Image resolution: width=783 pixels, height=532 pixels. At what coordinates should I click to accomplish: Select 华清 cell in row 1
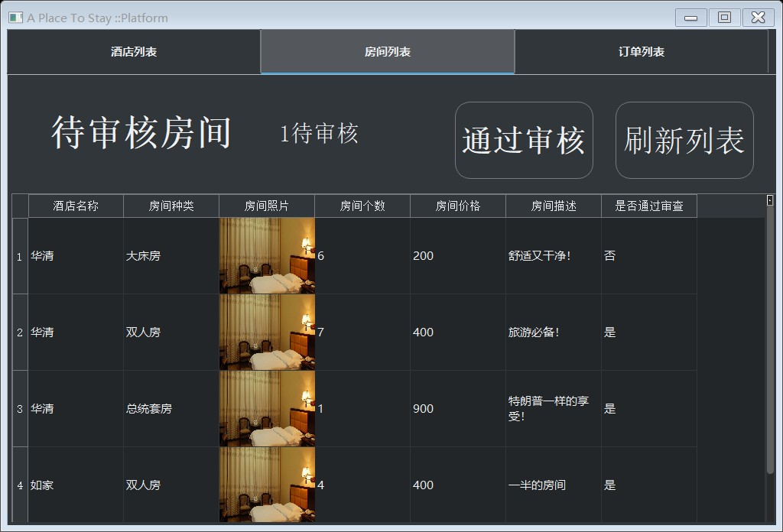(76, 256)
